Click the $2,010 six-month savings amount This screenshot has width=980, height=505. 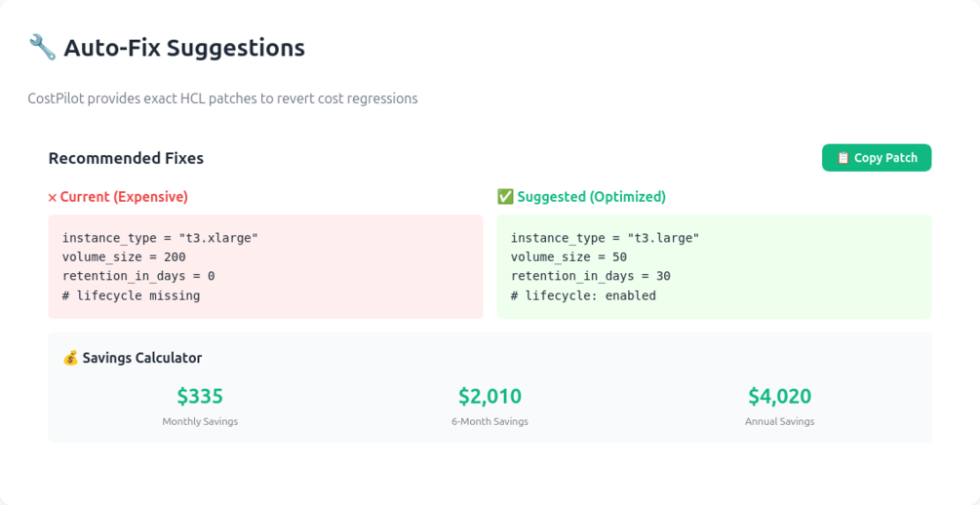click(490, 396)
